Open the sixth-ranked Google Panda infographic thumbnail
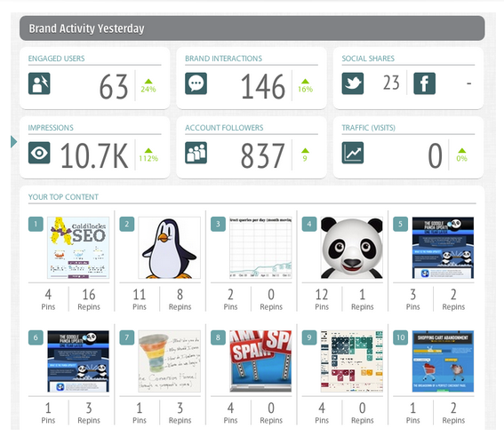Image resolution: width=504 pixels, height=444 pixels. click(78, 361)
